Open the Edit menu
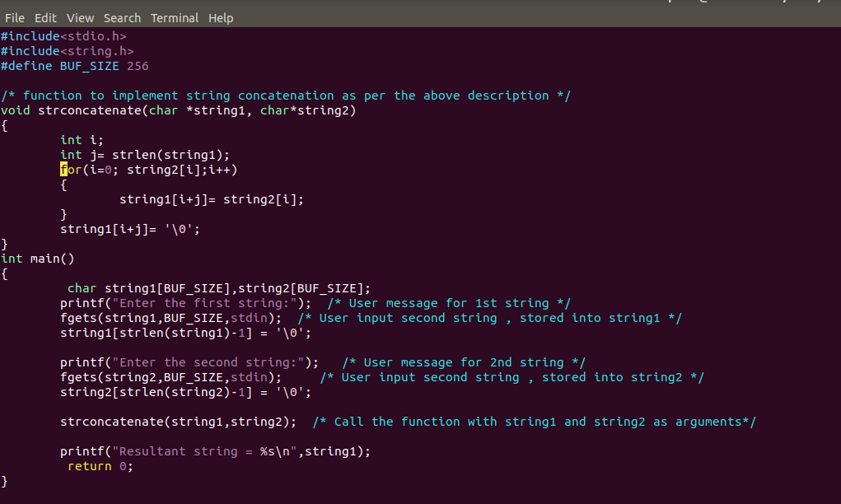The width and height of the screenshot is (841, 504). 45,17
